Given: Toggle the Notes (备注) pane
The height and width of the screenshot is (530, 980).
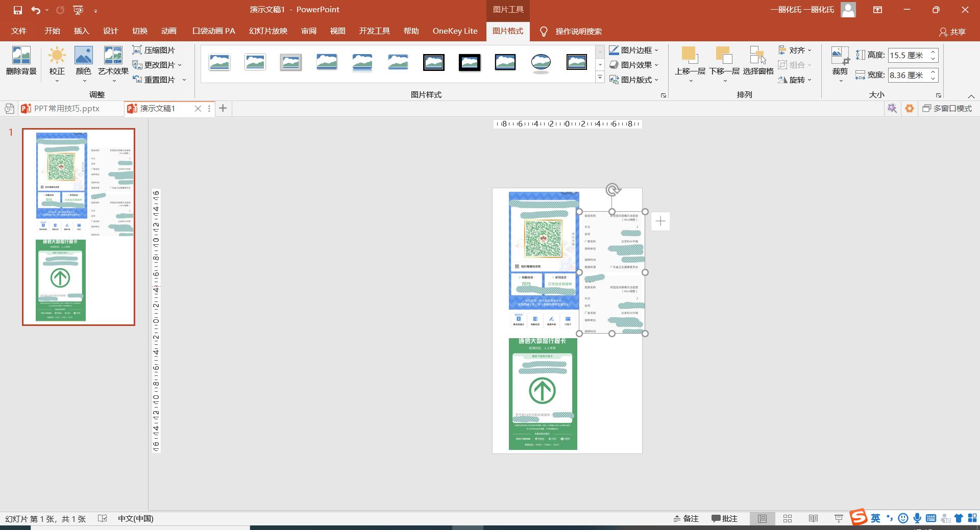Looking at the screenshot, I should click(x=686, y=518).
